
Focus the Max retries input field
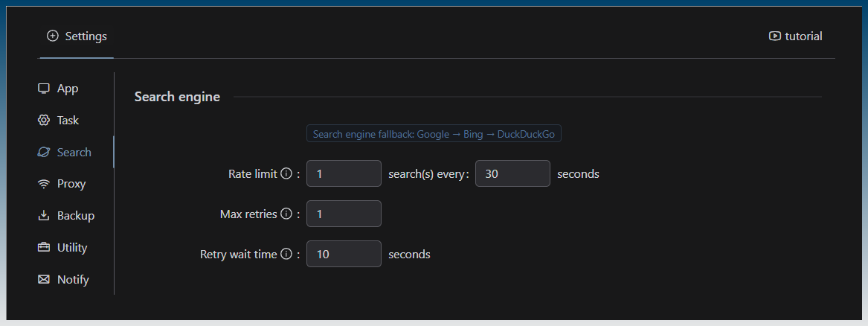[344, 214]
